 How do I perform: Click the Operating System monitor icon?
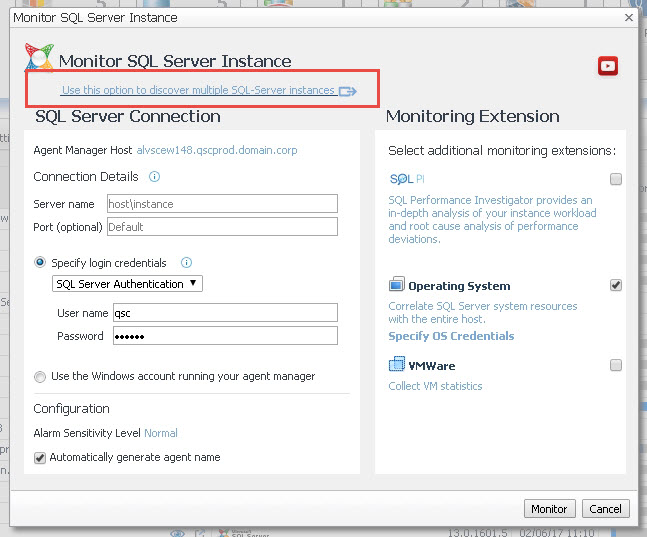396,286
